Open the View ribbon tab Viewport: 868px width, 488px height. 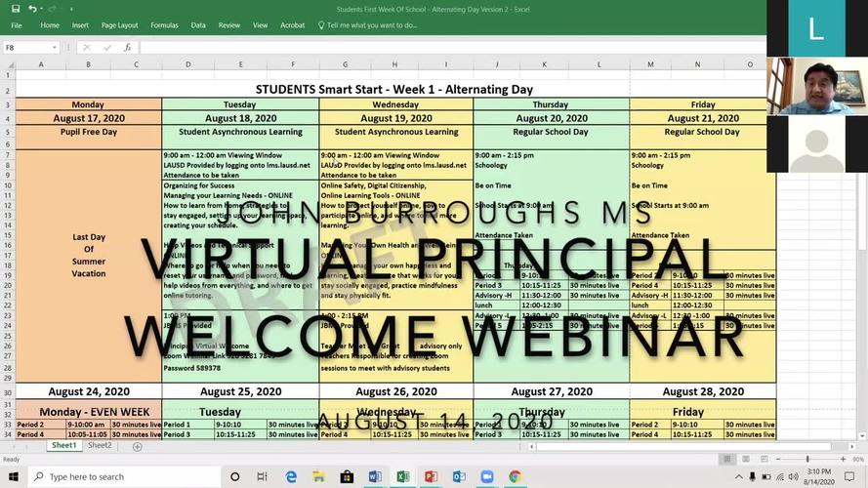260,25
